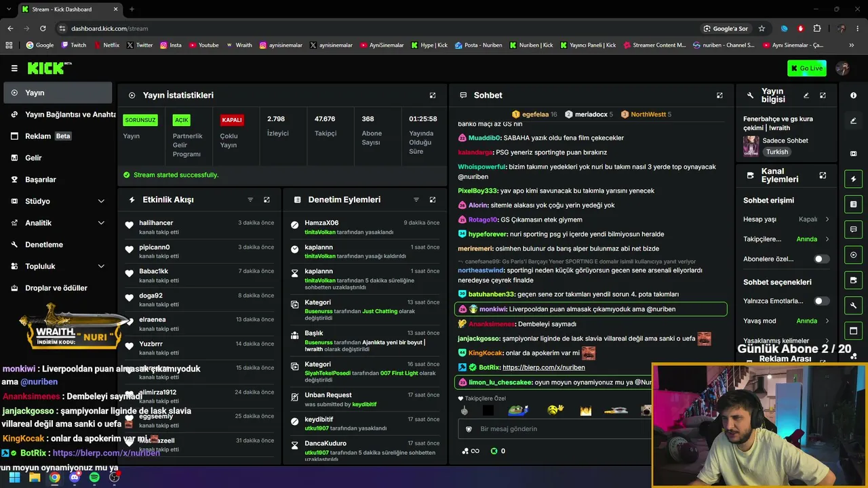The image size is (868, 488).
Task: Click the green kick-points counter below chat
Action: click(498, 451)
